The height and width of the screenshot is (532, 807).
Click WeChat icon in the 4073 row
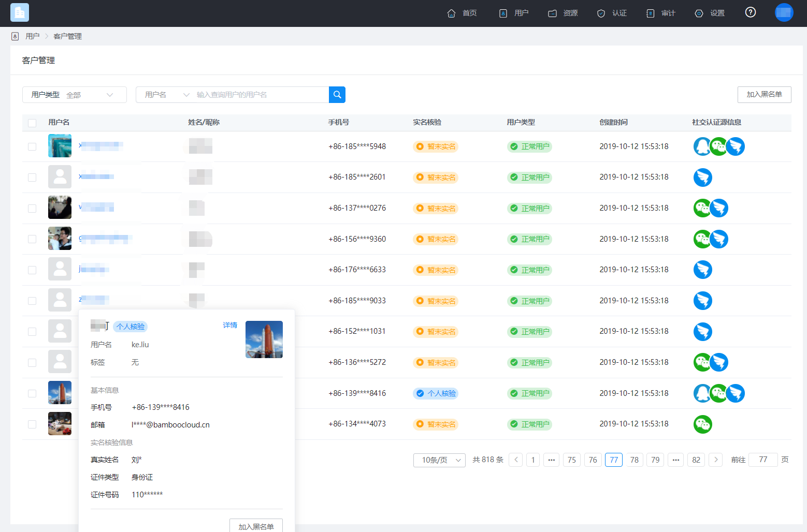[x=703, y=424]
